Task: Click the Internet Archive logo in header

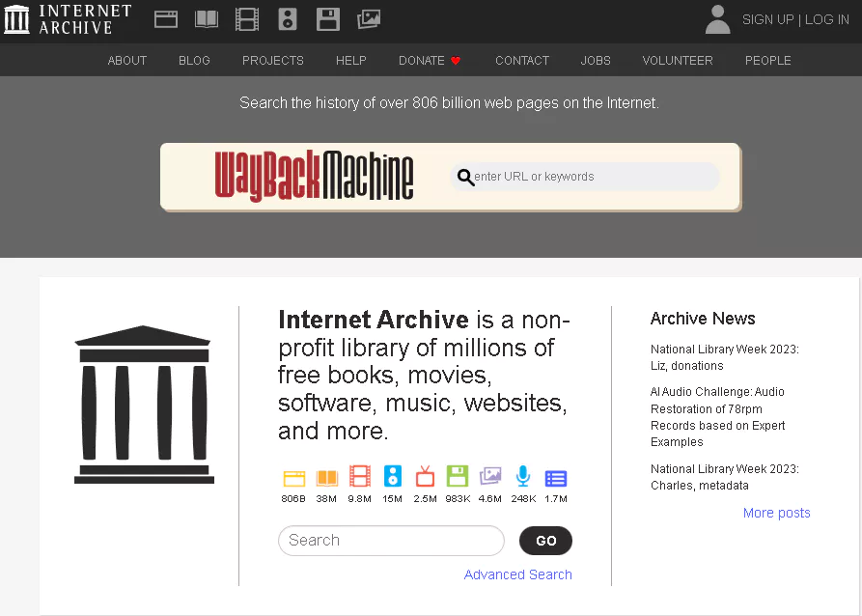Action: point(67,19)
